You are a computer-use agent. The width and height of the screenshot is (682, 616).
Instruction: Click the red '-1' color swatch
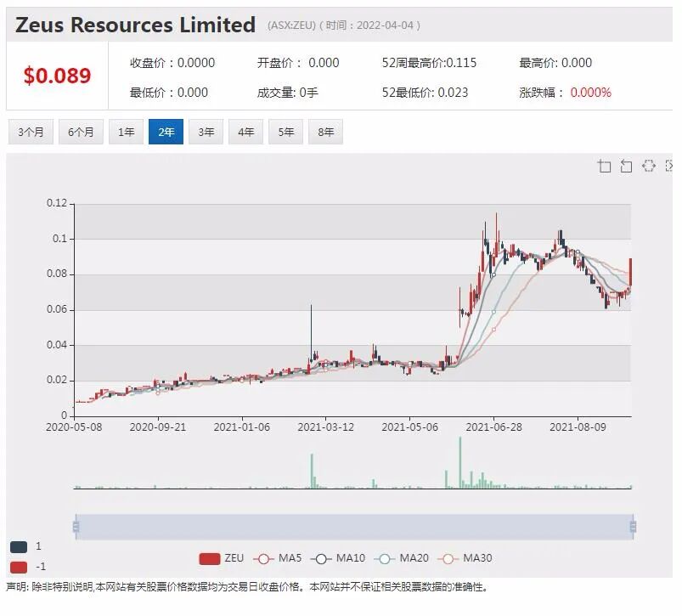[19, 568]
